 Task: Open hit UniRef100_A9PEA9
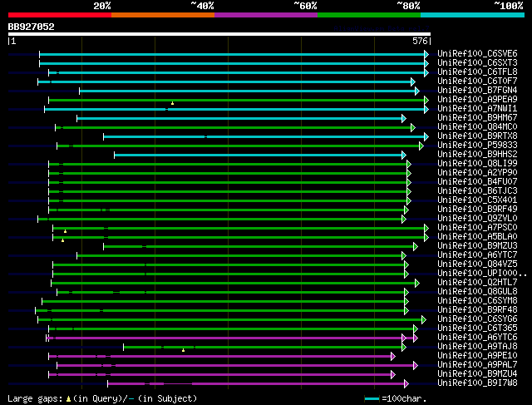(477, 100)
